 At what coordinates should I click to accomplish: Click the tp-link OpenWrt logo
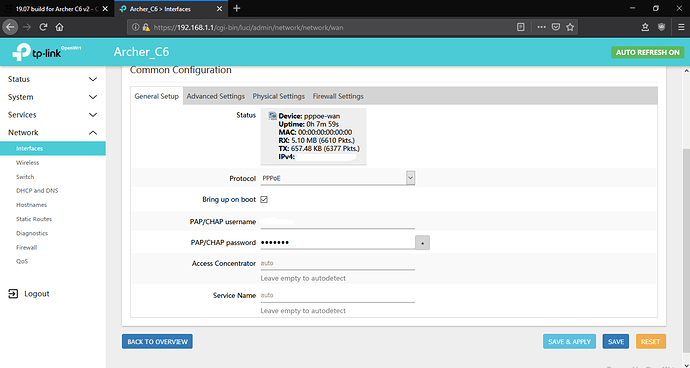pos(47,52)
